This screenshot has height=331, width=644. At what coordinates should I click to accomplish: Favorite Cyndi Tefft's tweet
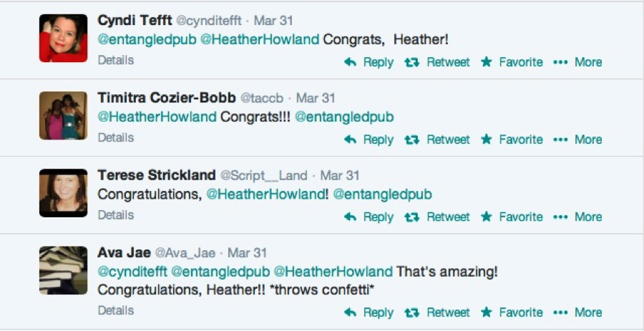512,62
